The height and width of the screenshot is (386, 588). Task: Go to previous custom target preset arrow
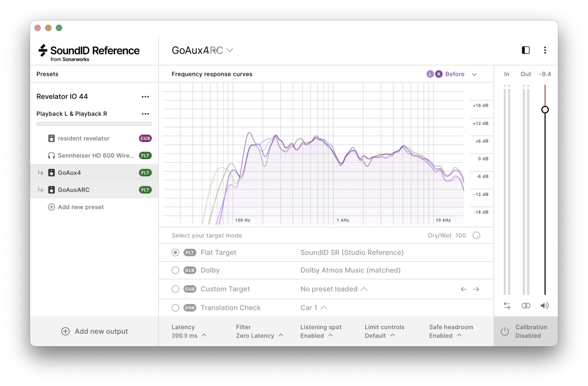pyautogui.click(x=464, y=289)
